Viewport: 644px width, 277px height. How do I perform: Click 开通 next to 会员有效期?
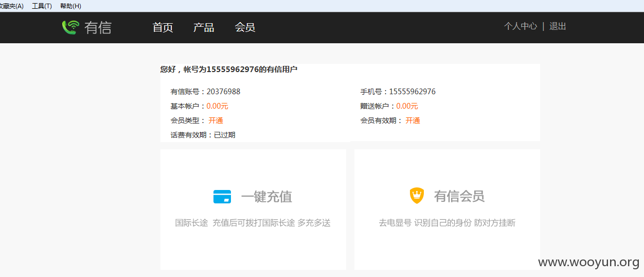[413, 120]
